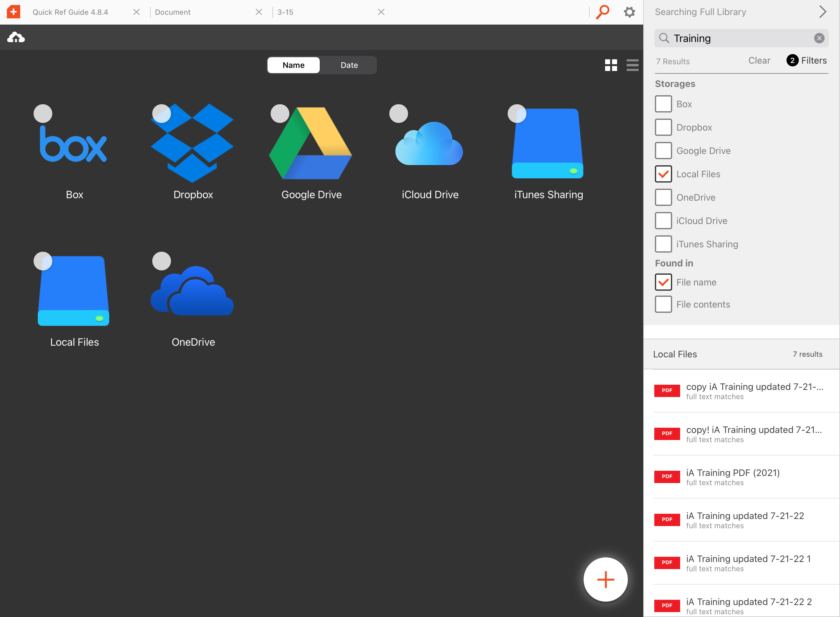Sort storages by Name
840x617 pixels.
(x=293, y=65)
